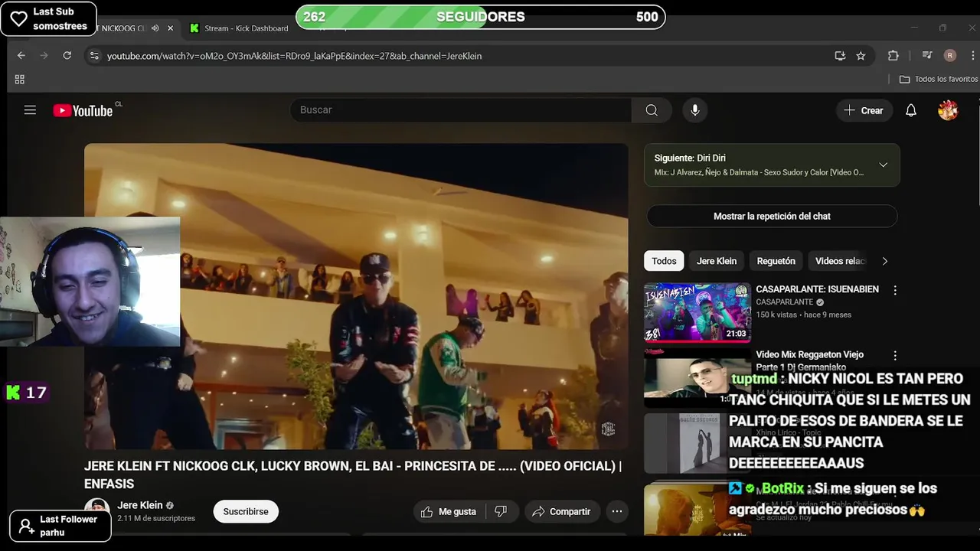Dislike the video with thumbs-down
980x551 pixels.
501,511
